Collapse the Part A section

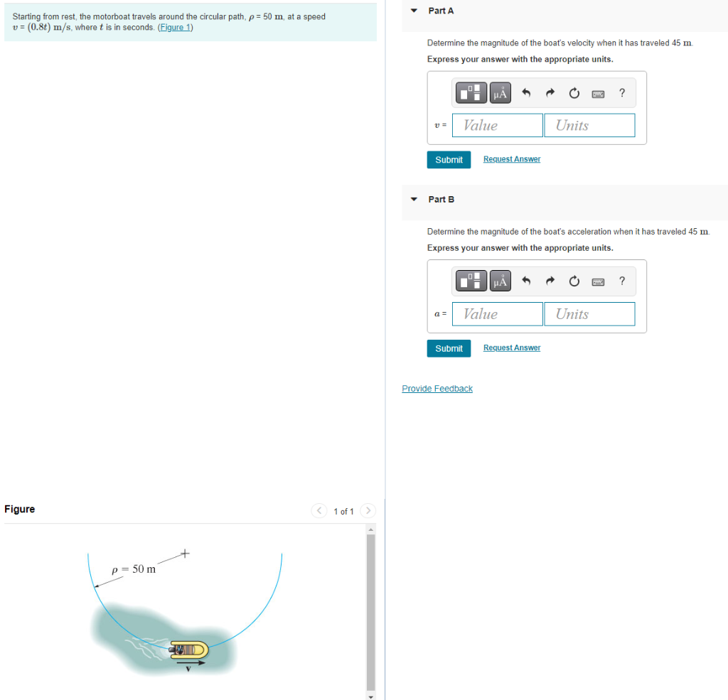pyautogui.click(x=414, y=11)
